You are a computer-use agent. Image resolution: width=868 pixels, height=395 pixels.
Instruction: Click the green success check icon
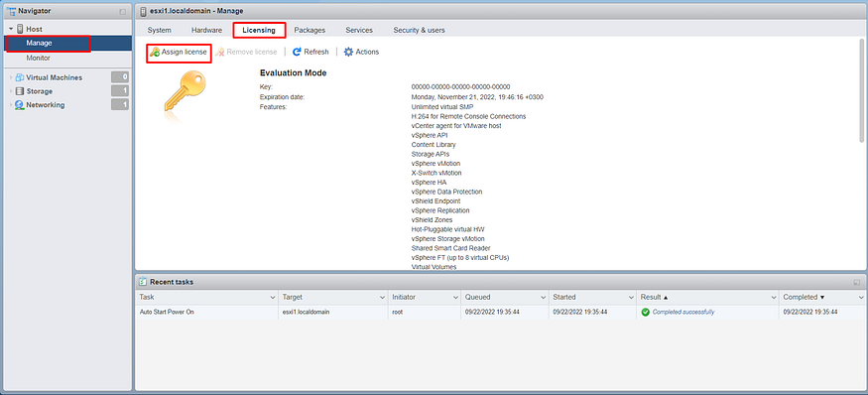[645, 312]
